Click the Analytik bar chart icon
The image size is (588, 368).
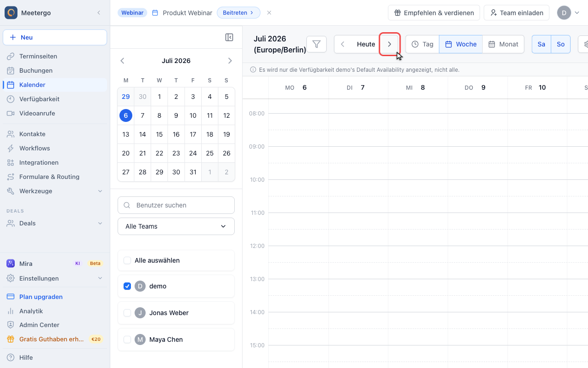pyautogui.click(x=11, y=311)
